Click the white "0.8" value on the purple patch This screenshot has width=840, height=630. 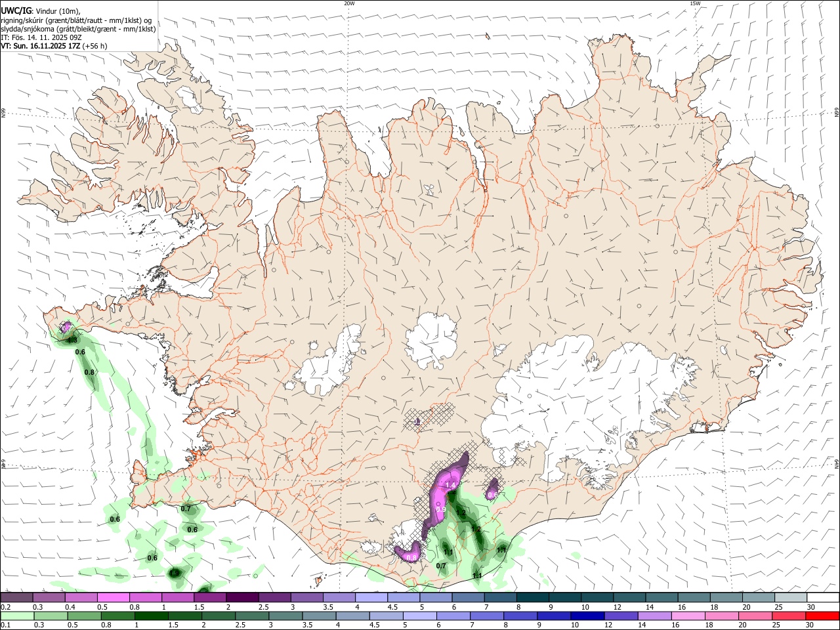[x=411, y=558]
